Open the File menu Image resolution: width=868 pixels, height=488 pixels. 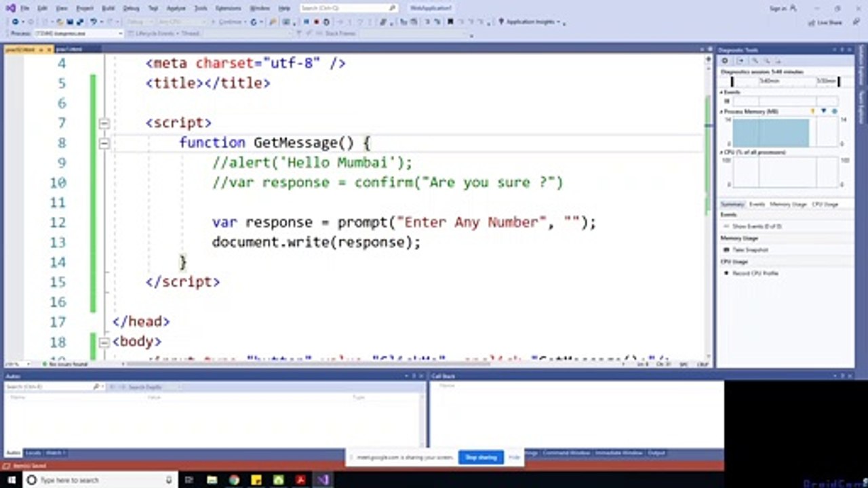[x=25, y=8]
